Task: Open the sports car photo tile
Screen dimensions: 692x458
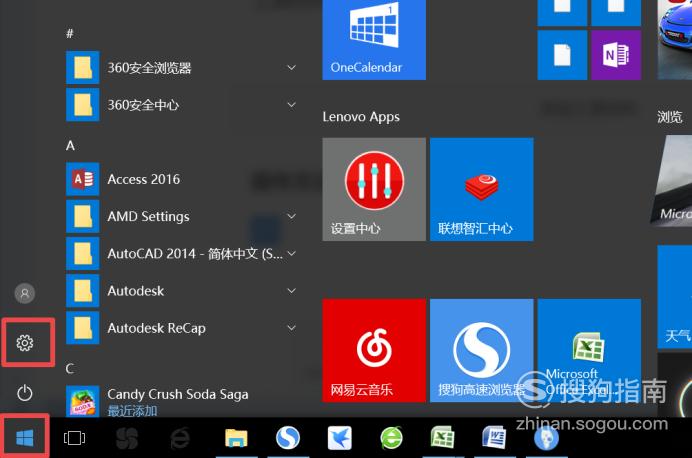Action: [675, 40]
